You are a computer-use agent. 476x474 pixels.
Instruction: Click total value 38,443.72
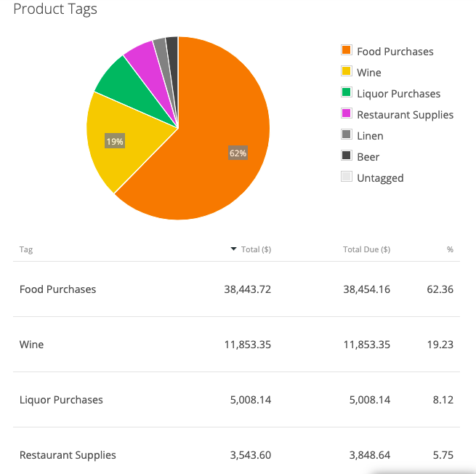pyautogui.click(x=247, y=289)
